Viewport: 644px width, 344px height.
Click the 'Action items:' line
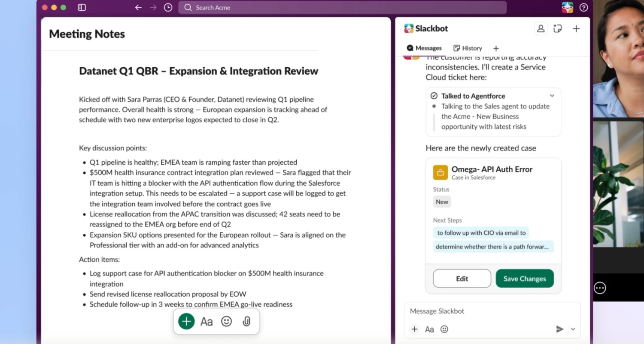tap(99, 260)
